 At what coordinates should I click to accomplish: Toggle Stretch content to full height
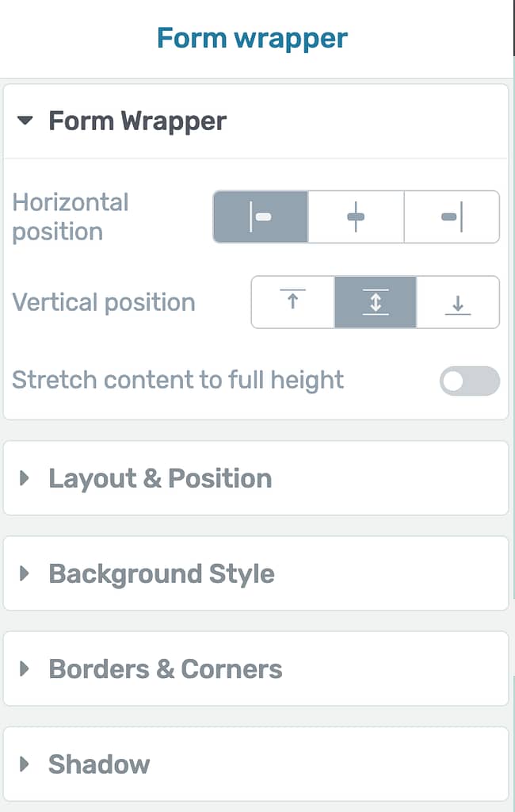(x=470, y=381)
